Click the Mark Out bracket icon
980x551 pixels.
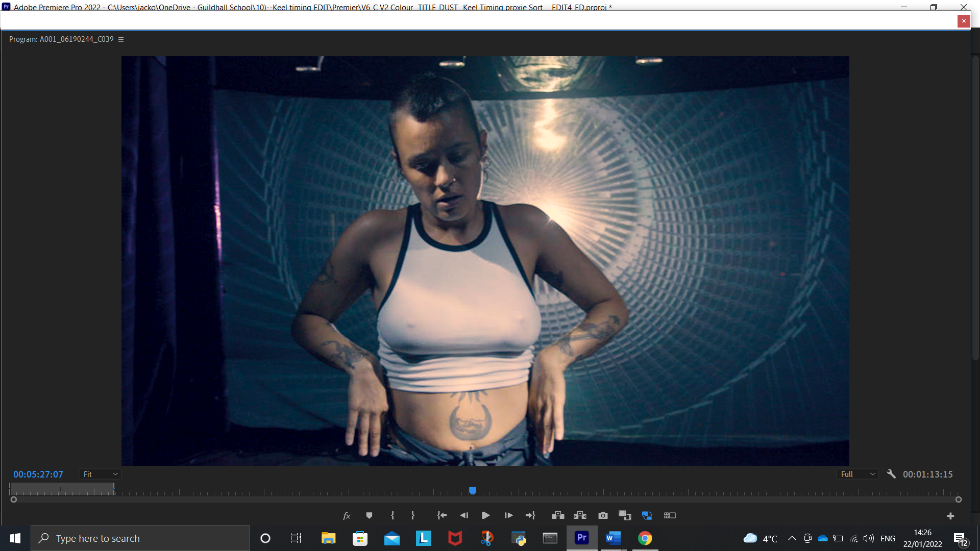pos(412,516)
